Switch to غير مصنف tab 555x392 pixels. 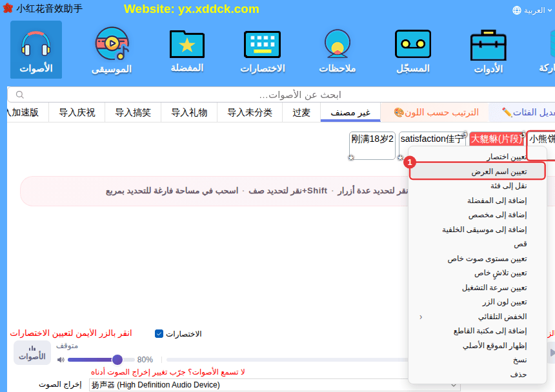point(350,112)
